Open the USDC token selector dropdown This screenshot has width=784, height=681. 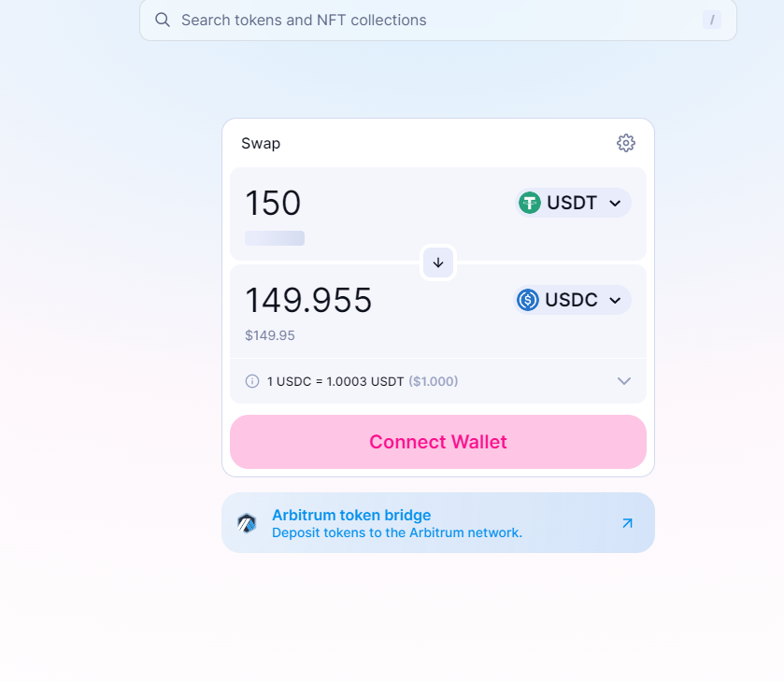(572, 300)
